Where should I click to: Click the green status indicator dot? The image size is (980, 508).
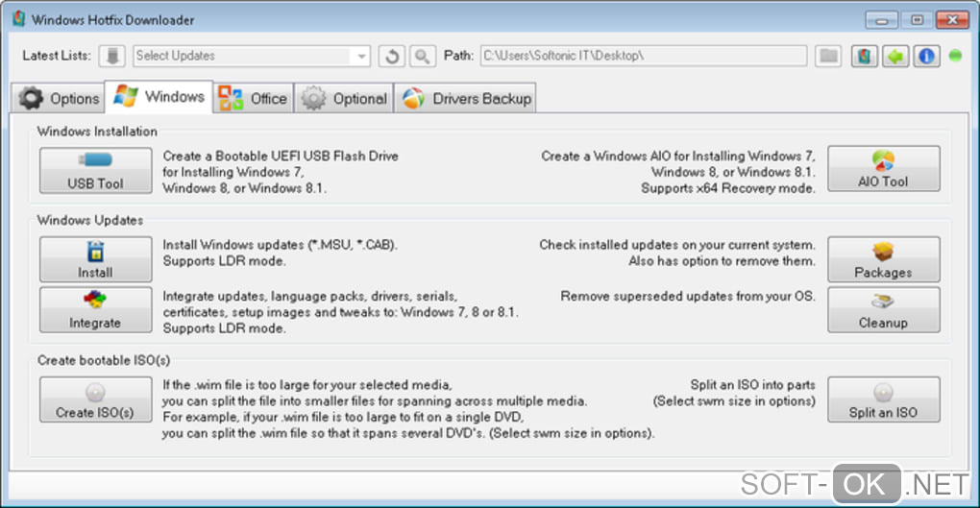click(955, 56)
